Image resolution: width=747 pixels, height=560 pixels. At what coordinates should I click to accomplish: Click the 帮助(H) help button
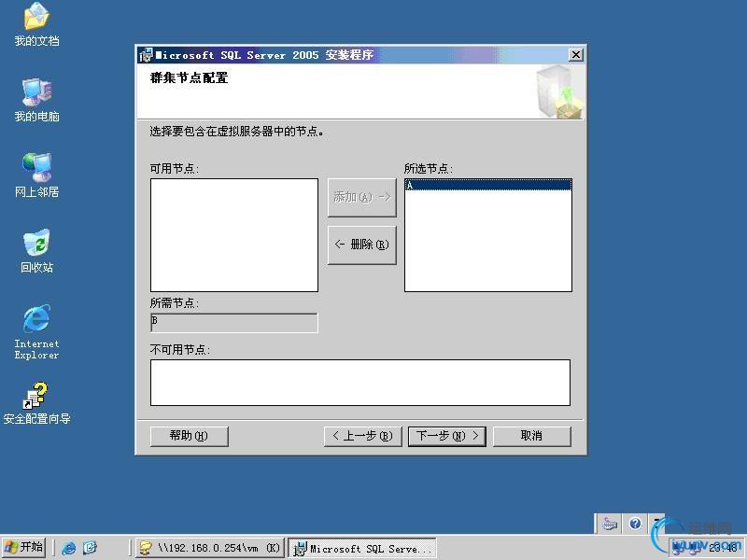coord(190,436)
